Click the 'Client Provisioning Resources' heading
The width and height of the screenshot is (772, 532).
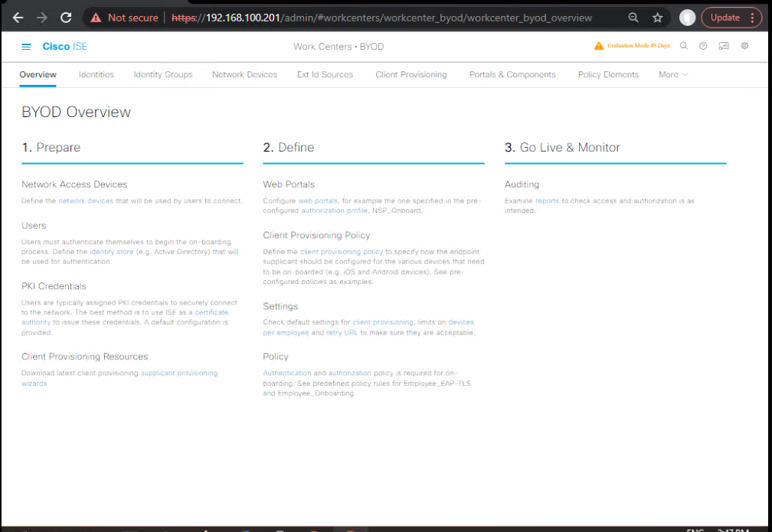85,357
